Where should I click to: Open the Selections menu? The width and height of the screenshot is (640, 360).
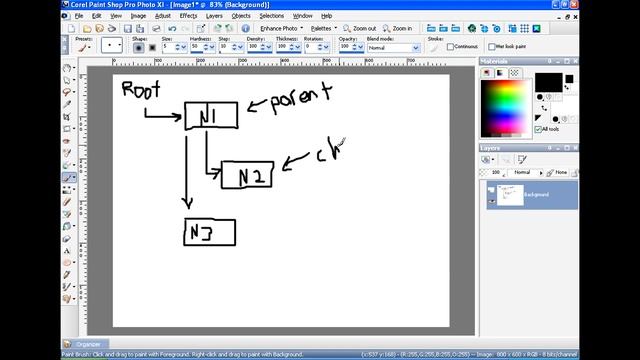click(271, 16)
